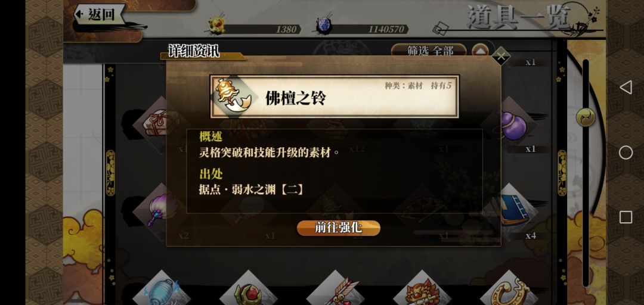The image size is (644, 305).
Task: Select the red lion mask item
Action: pyautogui.click(x=423, y=290)
